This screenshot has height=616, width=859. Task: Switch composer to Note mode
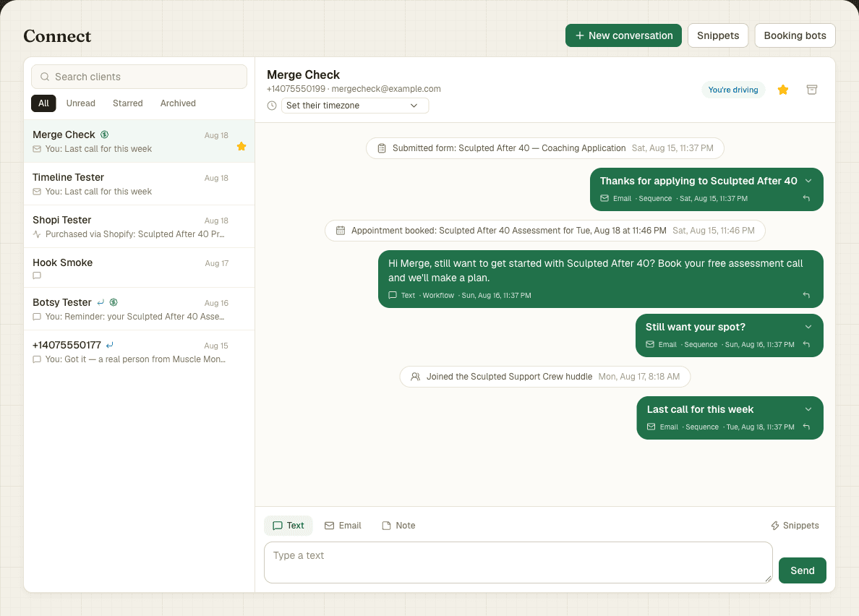click(x=399, y=526)
